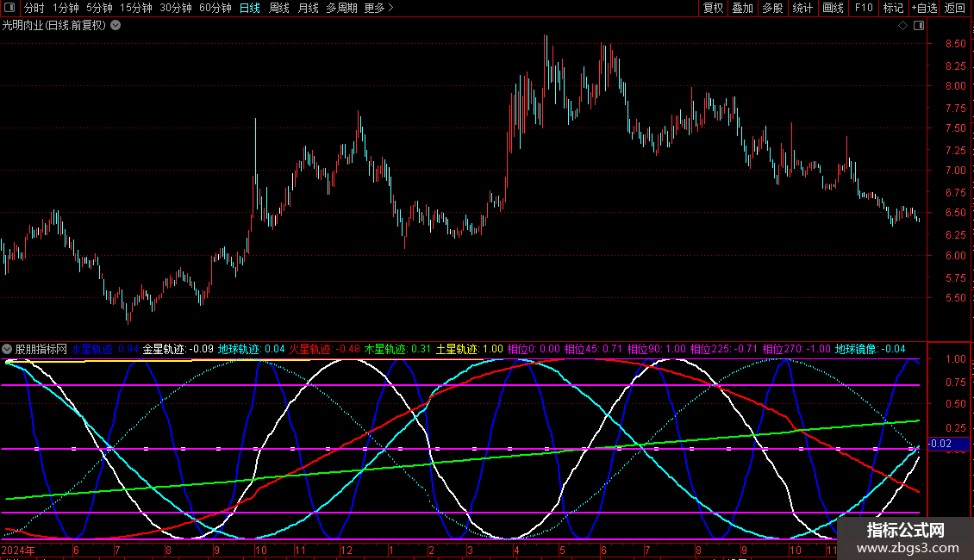Open dropdown next to 光明肉业 title
974x560 pixels.
116,26
